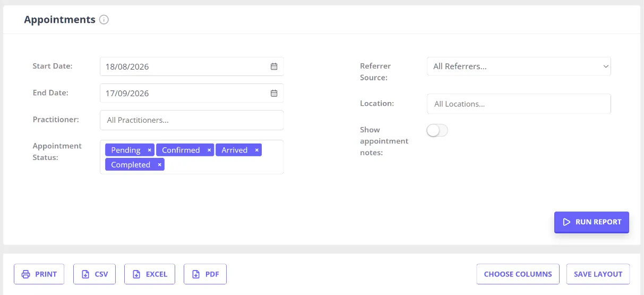The height and width of the screenshot is (295, 644).
Task: Remove the Pending status tag
Action: point(149,150)
